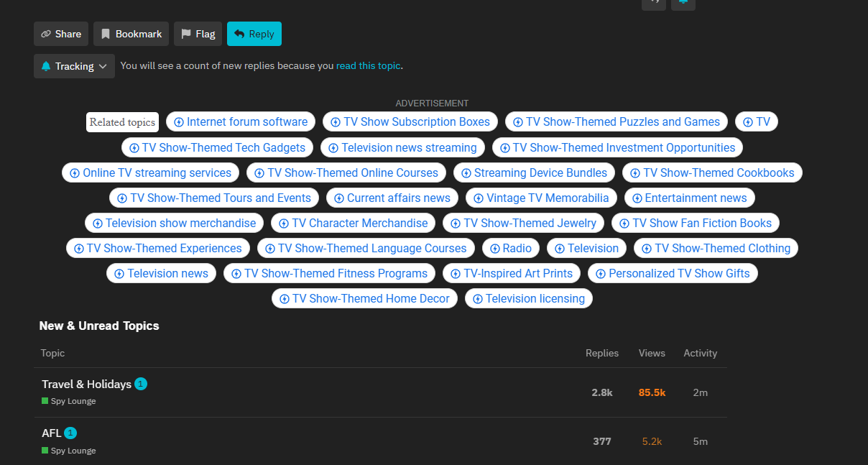868x465 pixels.
Task: Open the Tracking notification dropdown
Action: pyautogui.click(x=74, y=66)
